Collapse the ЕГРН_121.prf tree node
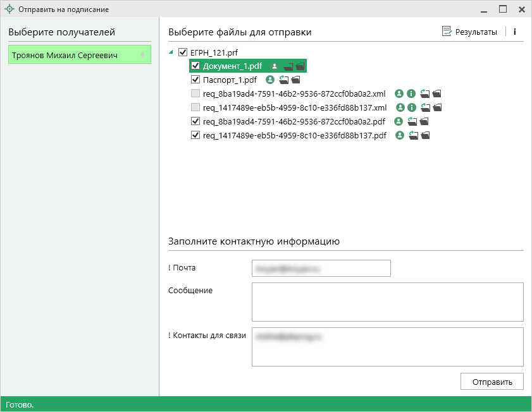This screenshot has width=532, height=412. (x=172, y=52)
